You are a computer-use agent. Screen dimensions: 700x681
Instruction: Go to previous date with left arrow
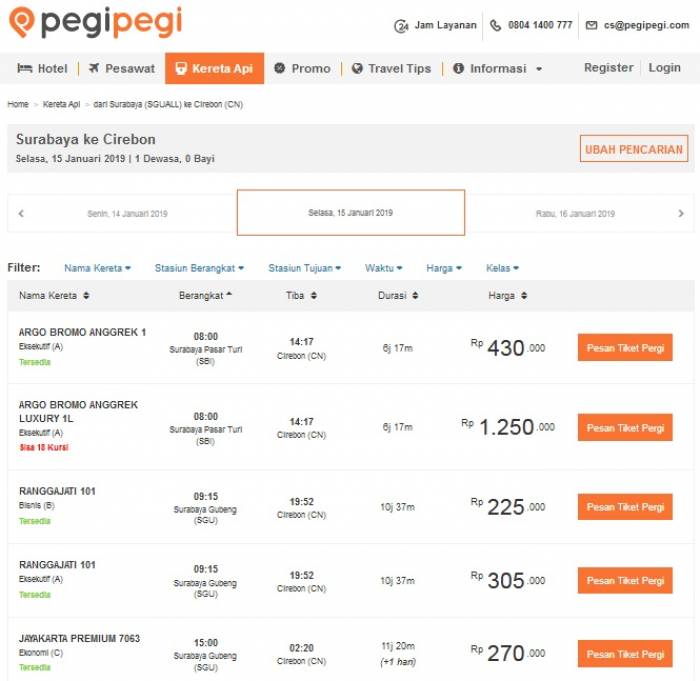(x=21, y=213)
